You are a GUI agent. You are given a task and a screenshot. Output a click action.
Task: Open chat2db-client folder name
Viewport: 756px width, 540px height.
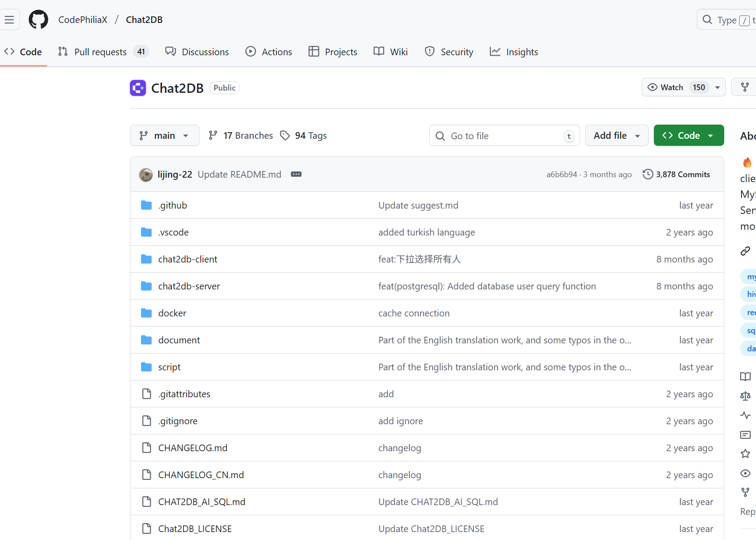click(x=187, y=259)
